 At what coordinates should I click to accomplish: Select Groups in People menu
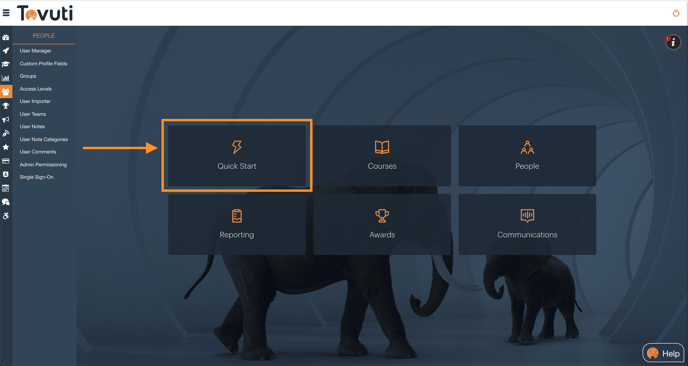28,76
